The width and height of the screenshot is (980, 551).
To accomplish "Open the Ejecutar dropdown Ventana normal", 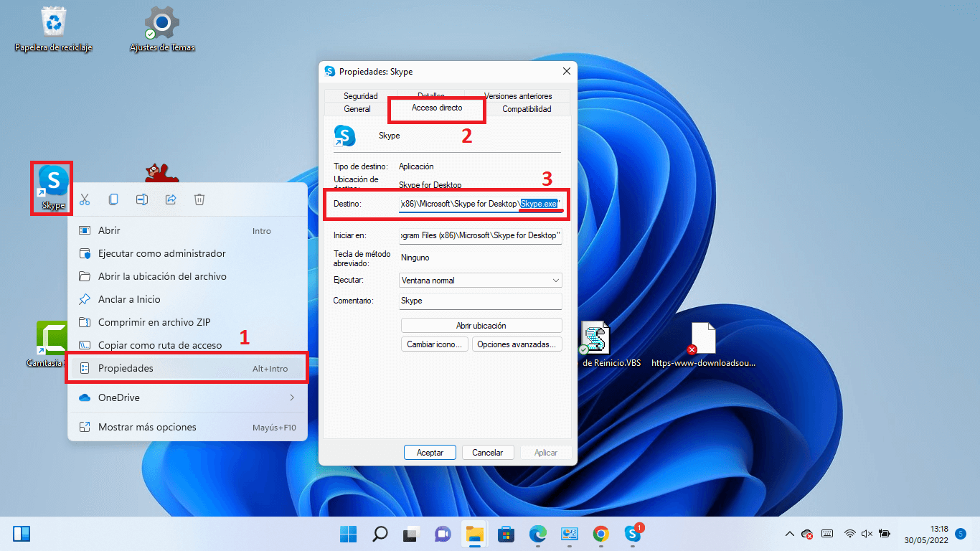I will click(x=481, y=281).
